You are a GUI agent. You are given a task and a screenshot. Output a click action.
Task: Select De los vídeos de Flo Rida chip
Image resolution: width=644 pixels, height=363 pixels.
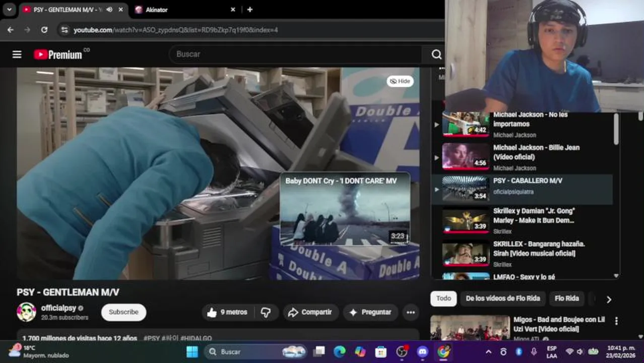502,298
